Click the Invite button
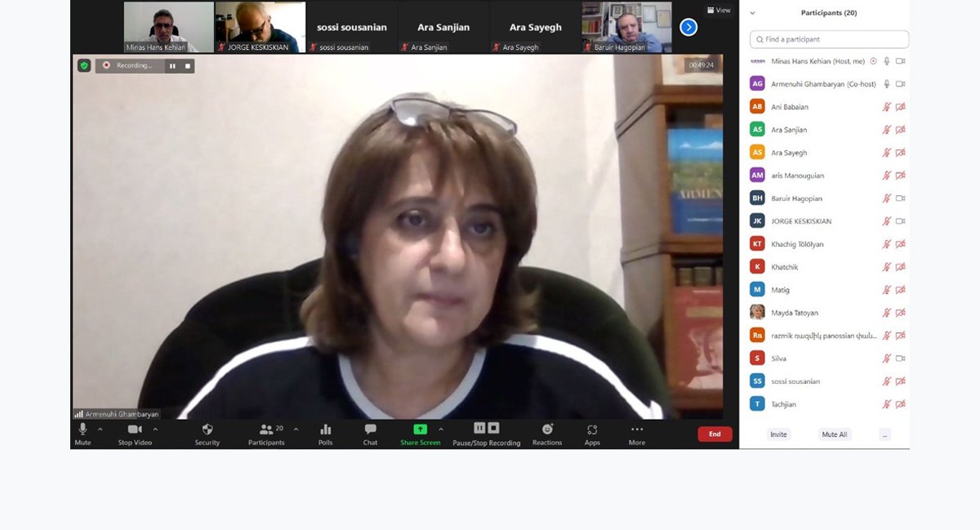This screenshot has width=980, height=530. (778, 434)
